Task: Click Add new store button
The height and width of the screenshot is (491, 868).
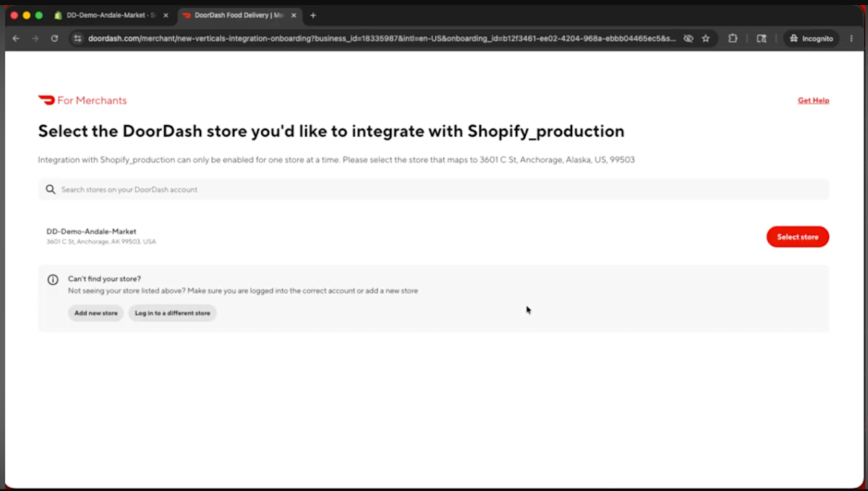Action: coord(95,313)
